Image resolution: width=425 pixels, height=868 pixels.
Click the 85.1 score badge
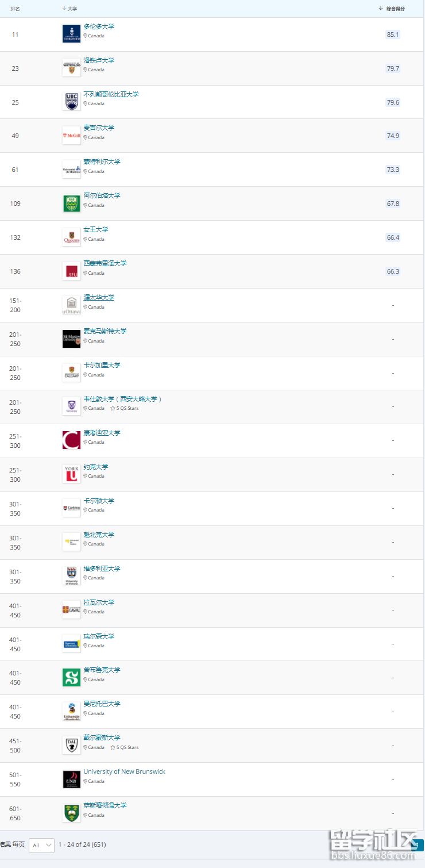pyautogui.click(x=393, y=34)
